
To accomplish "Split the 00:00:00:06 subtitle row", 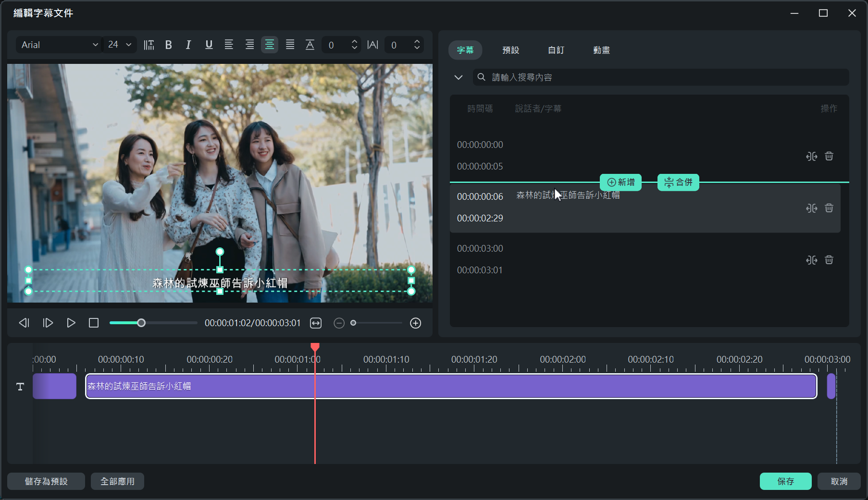I will (812, 208).
